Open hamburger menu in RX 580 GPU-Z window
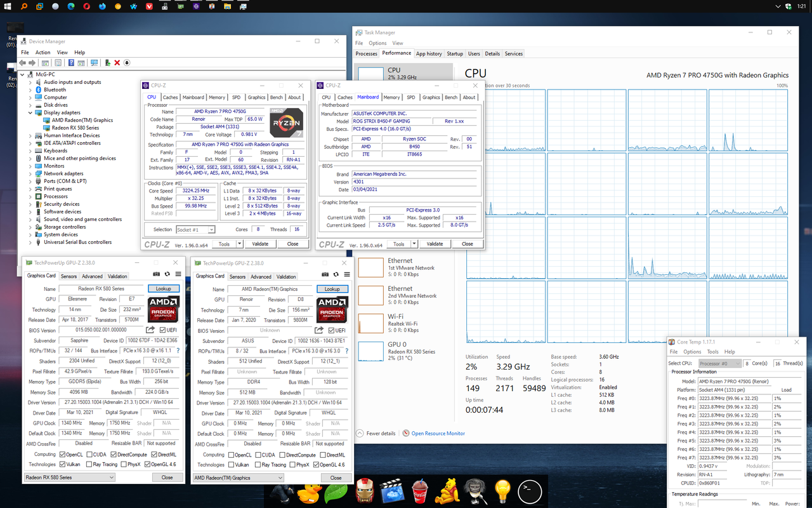The height and width of the screenshot is (508, 812). 178,274
